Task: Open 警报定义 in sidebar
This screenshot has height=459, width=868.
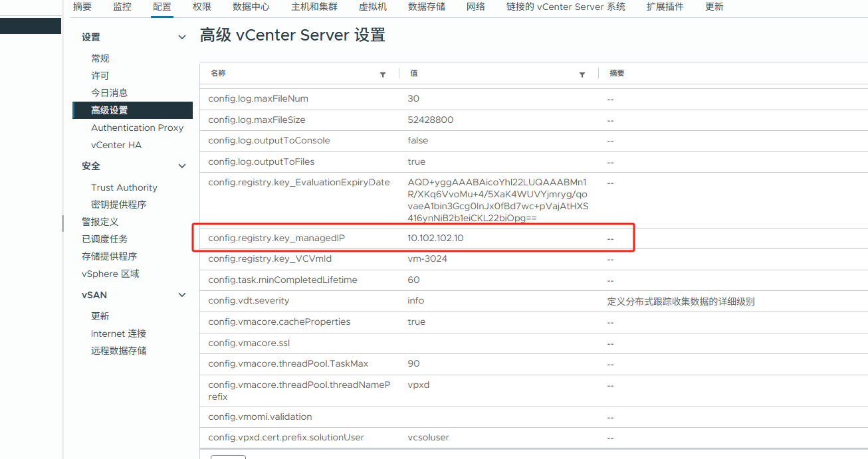Action: [x=100, y=222]
